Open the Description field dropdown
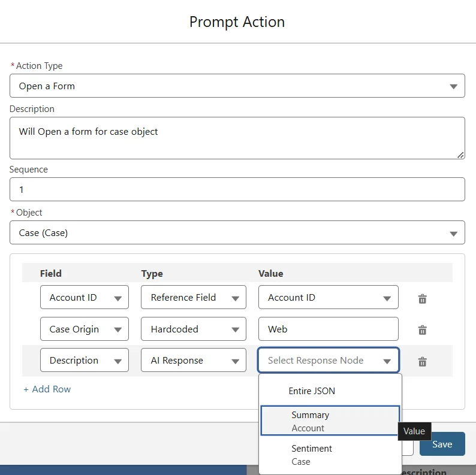 click(x=85, y=361)
